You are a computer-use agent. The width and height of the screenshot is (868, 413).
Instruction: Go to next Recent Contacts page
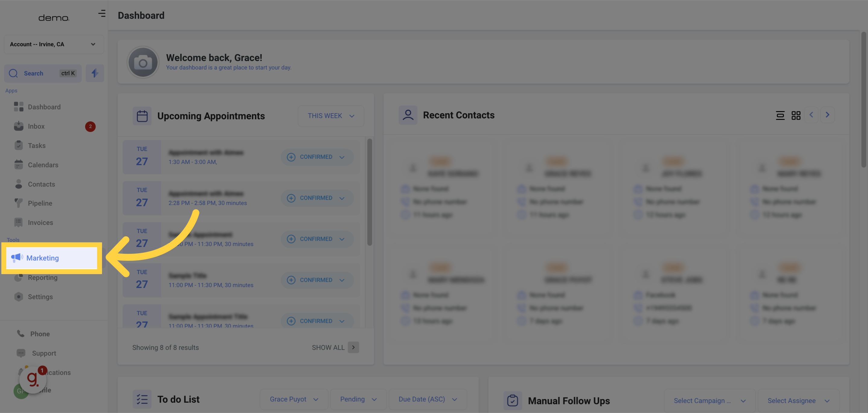coord(827,115)
